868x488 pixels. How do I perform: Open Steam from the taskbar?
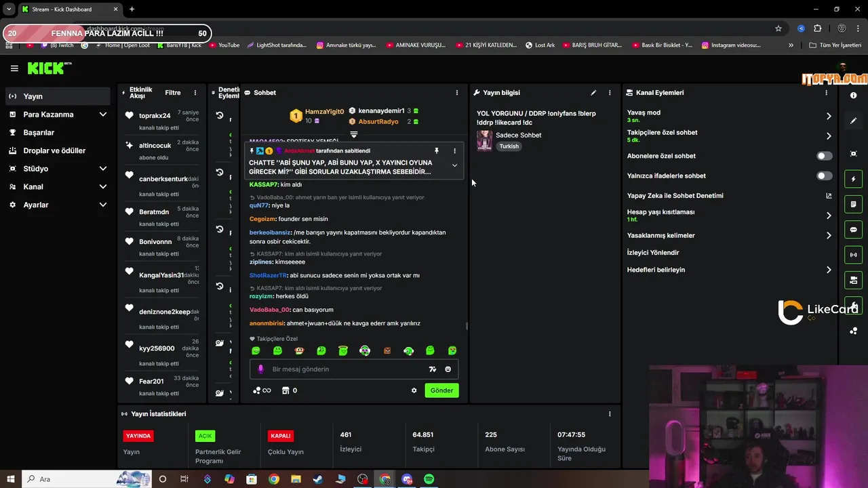317,479
